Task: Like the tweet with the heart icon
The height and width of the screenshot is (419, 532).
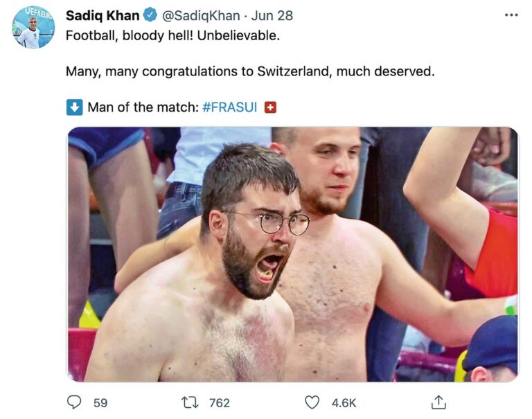Action: click(x=312, y=402)
